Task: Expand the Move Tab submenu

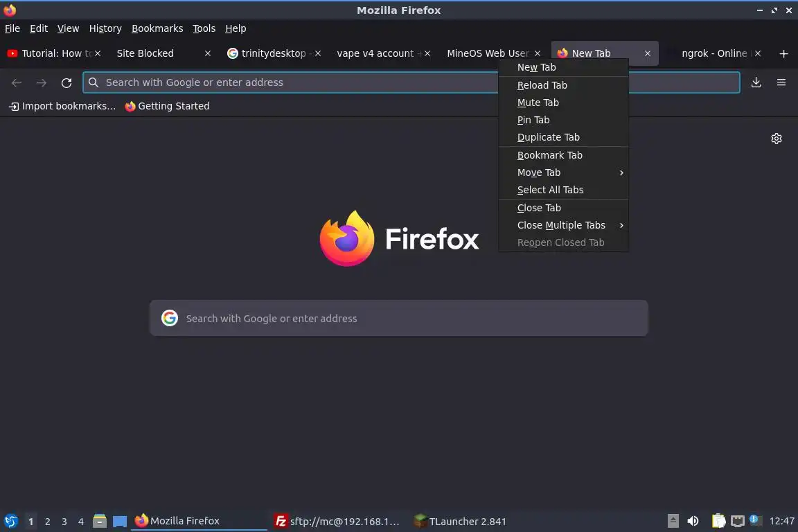Action: (x=563, y=172)
